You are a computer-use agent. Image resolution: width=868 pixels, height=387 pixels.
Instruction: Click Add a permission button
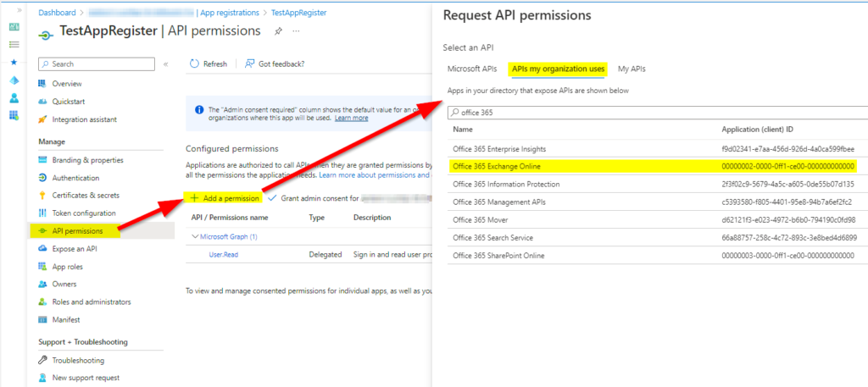225,198
